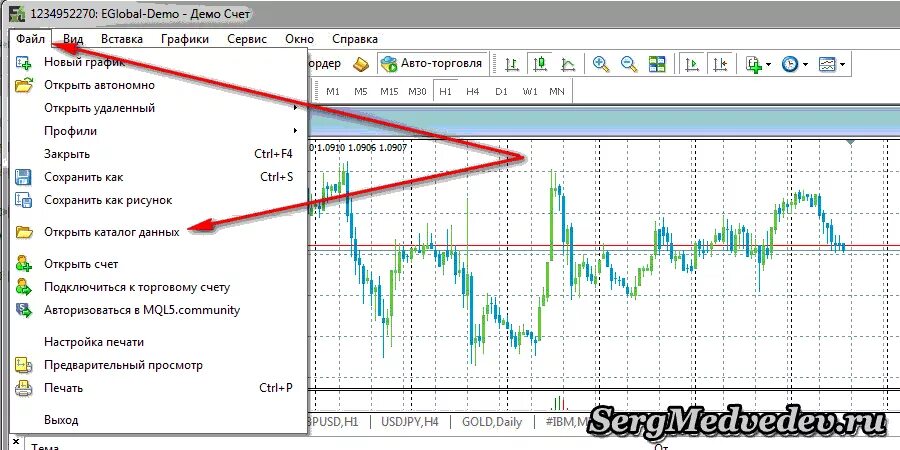
Task: Select M5 timeframe
Action: 360,91
